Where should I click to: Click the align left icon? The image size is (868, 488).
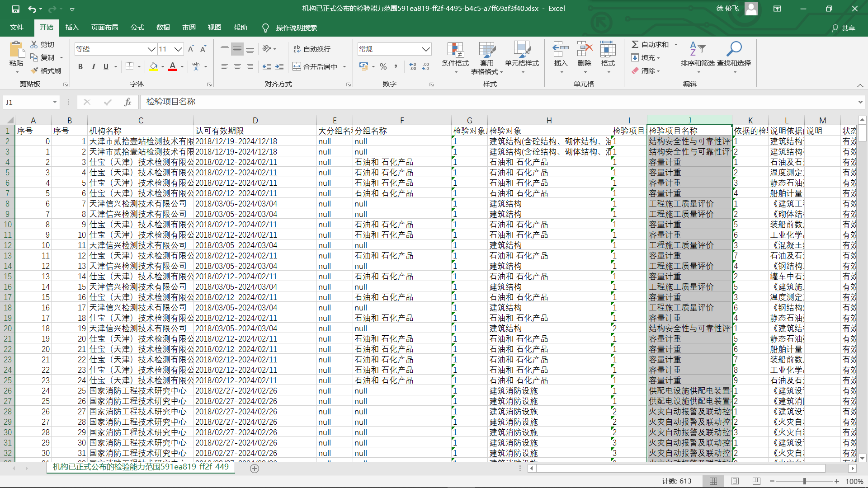(x=224, y=66)
